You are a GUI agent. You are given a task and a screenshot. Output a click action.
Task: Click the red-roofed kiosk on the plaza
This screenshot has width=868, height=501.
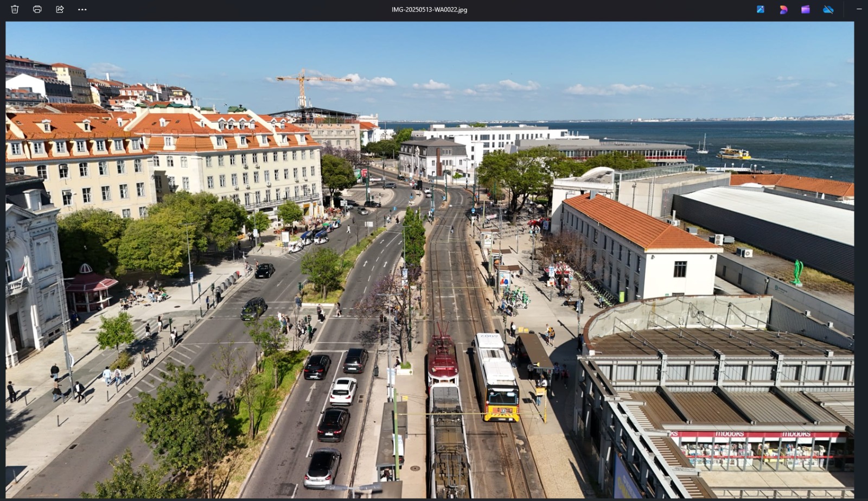point(89,288)
